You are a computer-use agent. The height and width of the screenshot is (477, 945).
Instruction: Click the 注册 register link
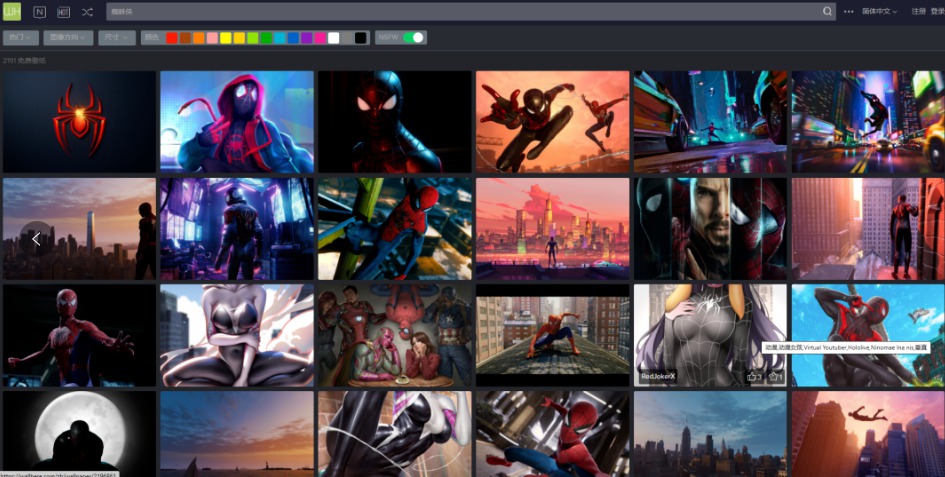pos(918,12)
